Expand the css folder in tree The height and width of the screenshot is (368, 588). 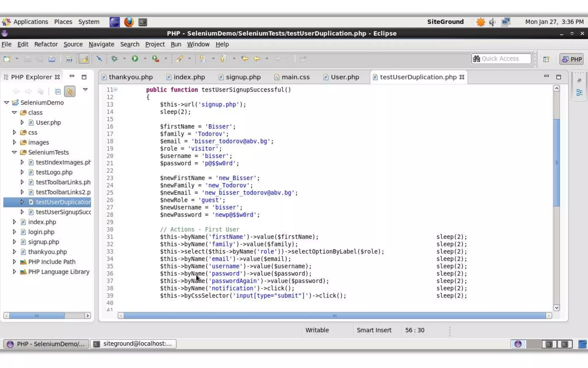coord(14,133)
